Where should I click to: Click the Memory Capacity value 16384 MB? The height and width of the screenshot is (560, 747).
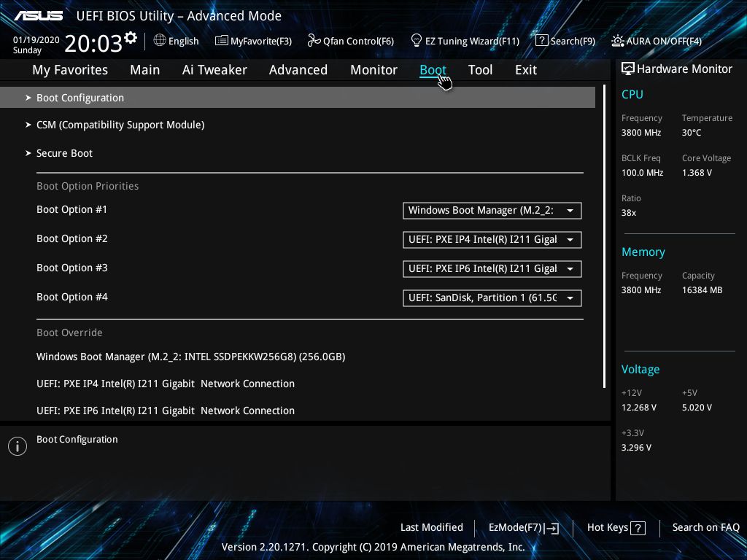point(703,290)
